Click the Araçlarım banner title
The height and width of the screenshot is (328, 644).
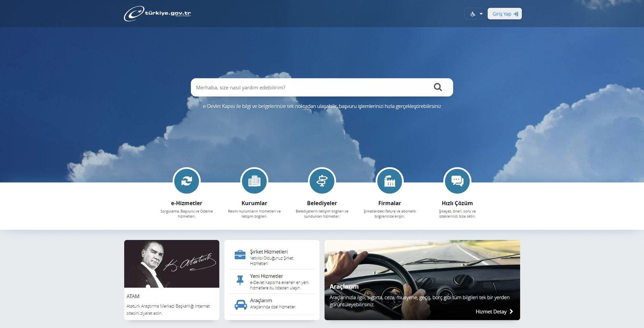coord(344,287)
